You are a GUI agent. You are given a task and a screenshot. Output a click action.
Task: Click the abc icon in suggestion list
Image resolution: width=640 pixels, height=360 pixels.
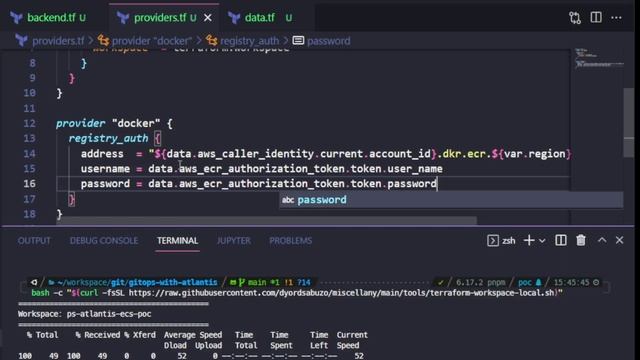288,200
